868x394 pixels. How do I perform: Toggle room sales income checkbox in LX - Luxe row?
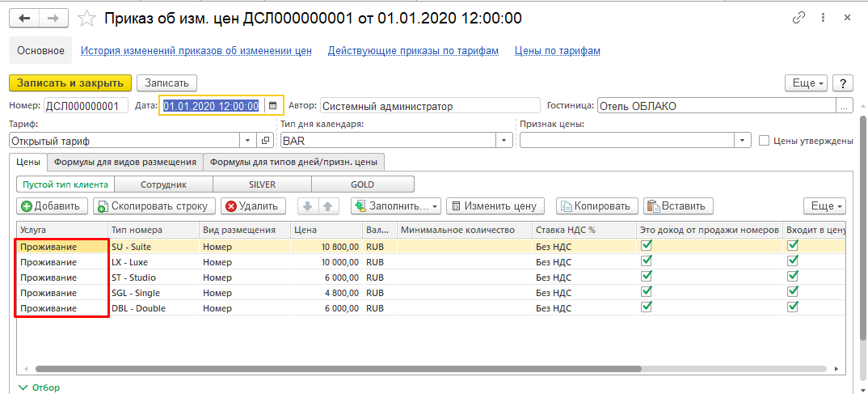646,261
